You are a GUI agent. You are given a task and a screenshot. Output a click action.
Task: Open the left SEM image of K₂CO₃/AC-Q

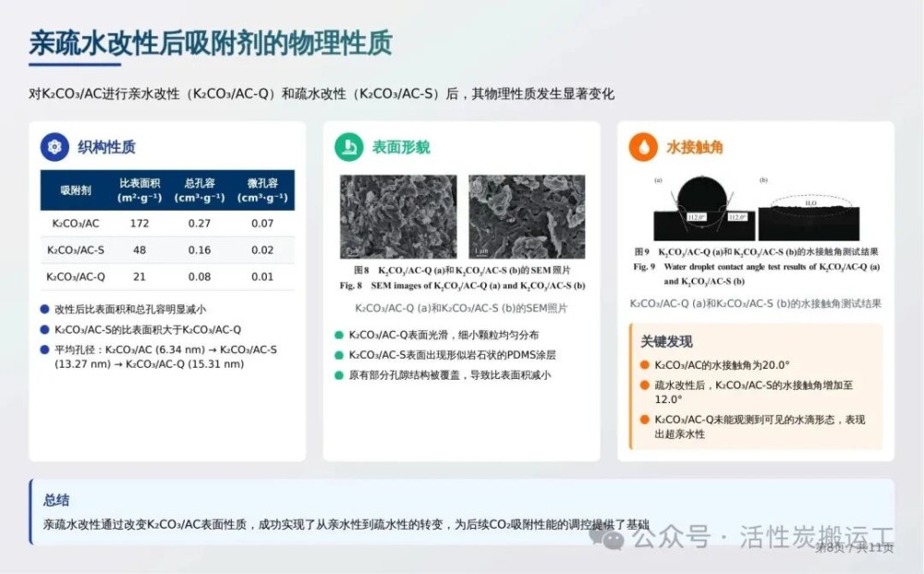[397, 216]
